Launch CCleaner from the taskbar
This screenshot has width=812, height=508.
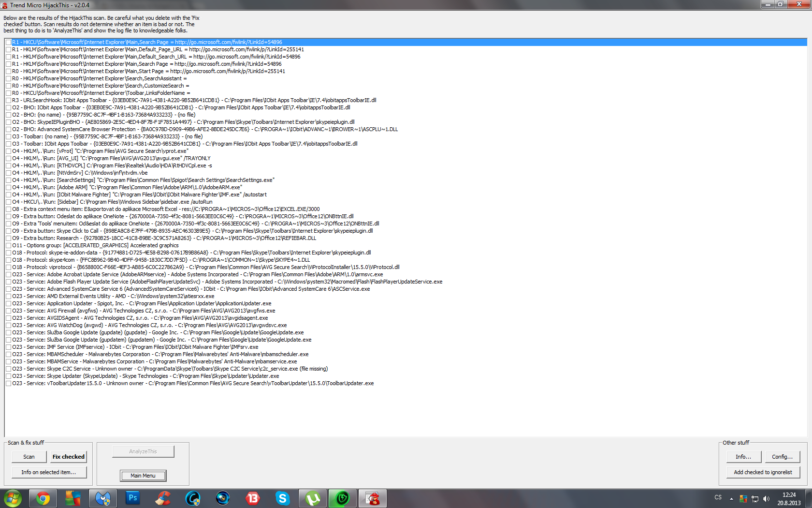[x=163, y=498]
